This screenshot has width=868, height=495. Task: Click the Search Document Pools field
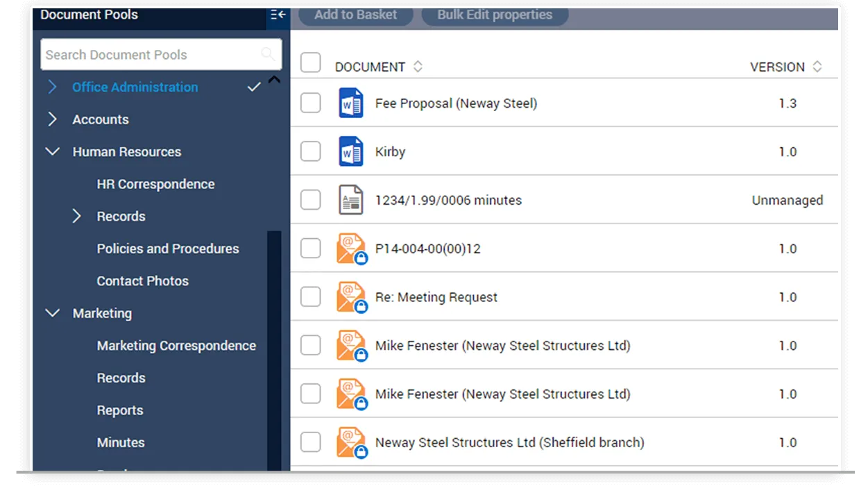tap(161, 54)
